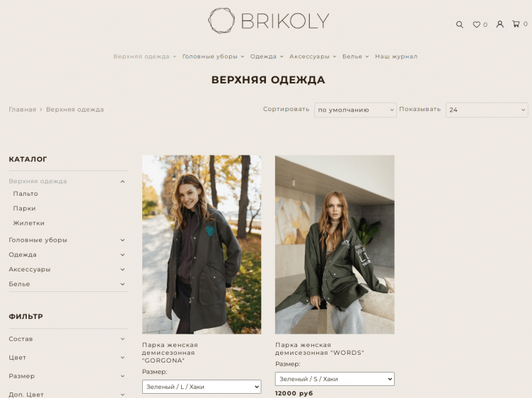532x398 pixels.
Task: Go to the Парки subcategory
Action: (25, 209)
